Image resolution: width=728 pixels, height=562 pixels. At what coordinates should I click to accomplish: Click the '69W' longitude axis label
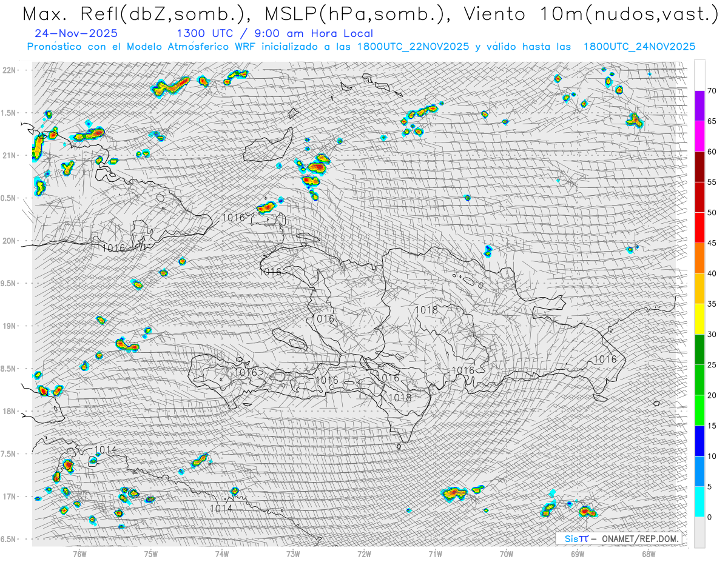click(578, 554)
